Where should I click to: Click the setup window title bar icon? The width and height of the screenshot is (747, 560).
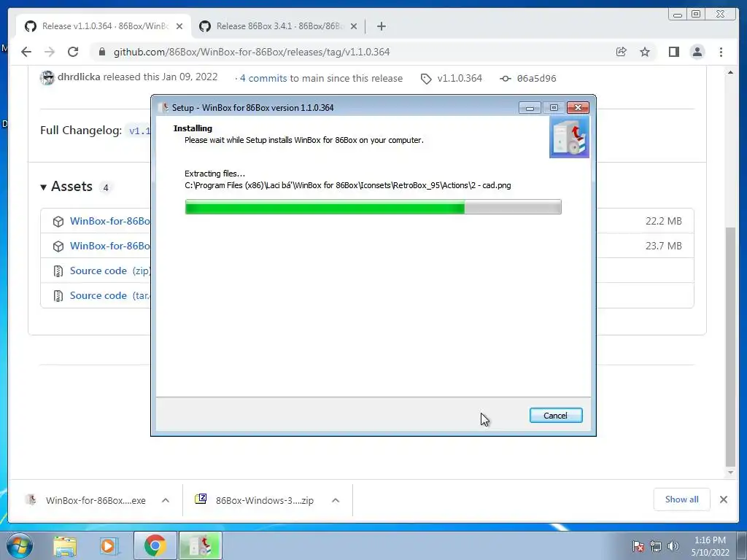pyautogui.click(x=164, y=107)
